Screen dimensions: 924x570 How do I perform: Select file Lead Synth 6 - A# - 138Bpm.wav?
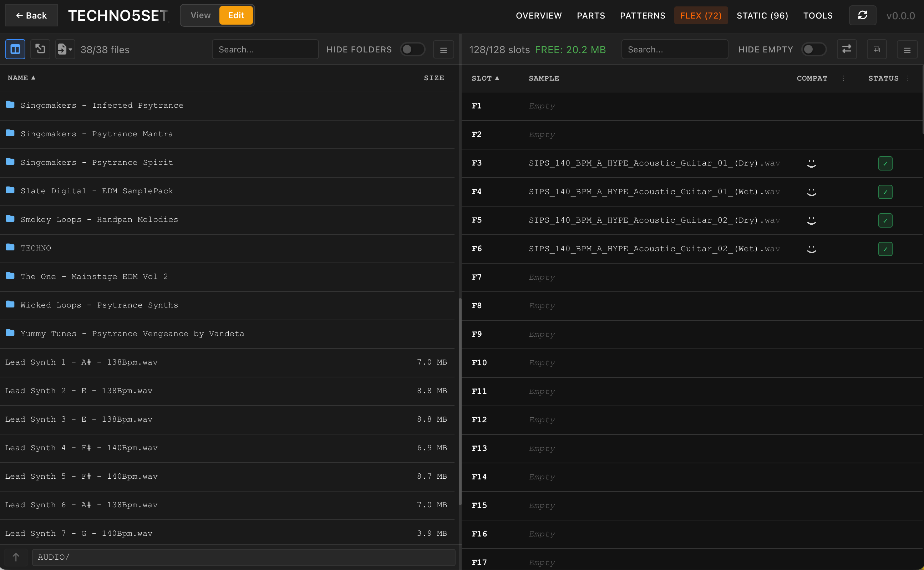point(227,505)
